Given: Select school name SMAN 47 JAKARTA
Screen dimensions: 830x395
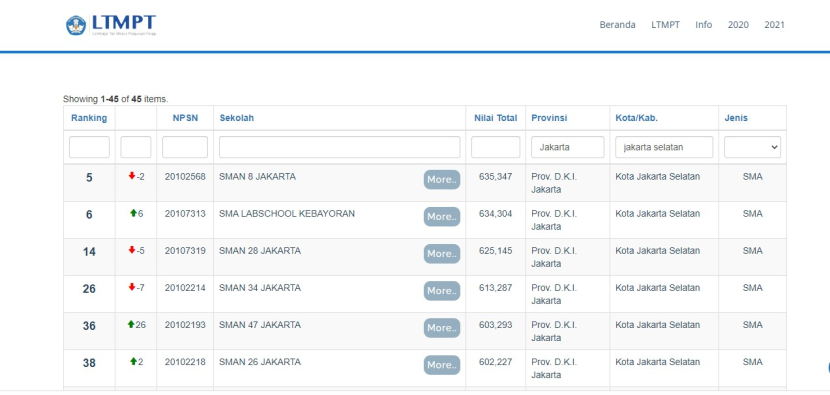Looking at the screenshot, I should 260,325.
